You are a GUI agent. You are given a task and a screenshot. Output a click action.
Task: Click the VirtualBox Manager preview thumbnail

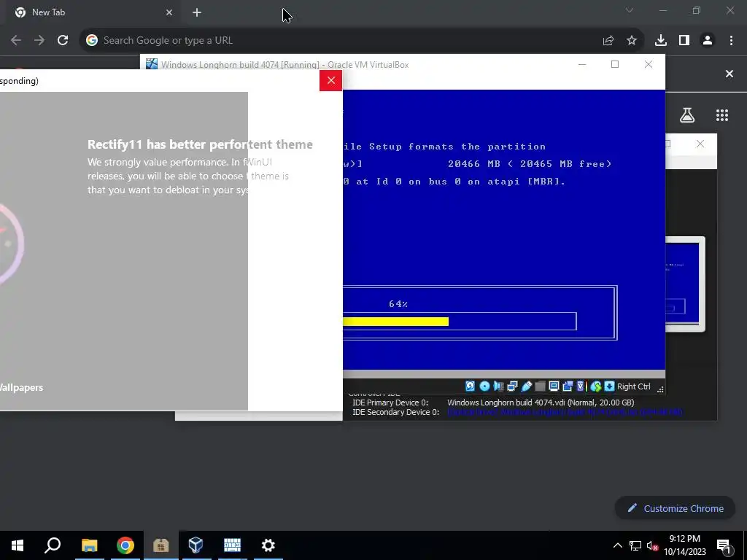pos(685,284)
